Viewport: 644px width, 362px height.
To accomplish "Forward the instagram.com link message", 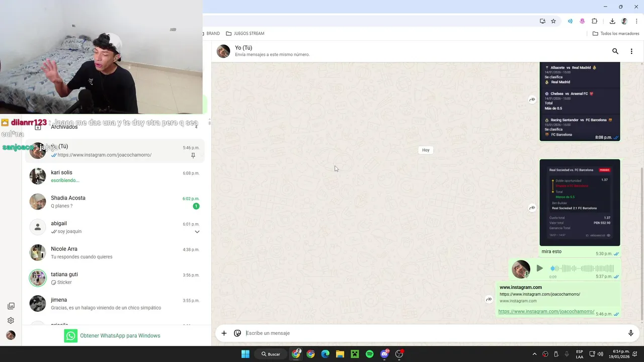I will [x=489, y=299].
